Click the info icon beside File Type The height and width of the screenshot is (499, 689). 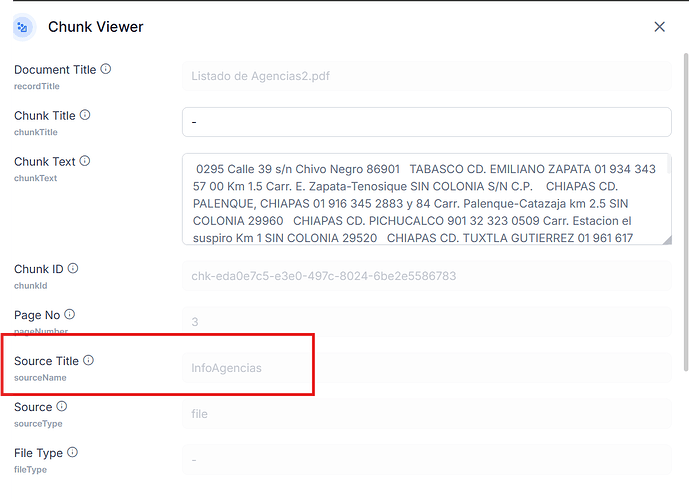[x=70, y=452]
